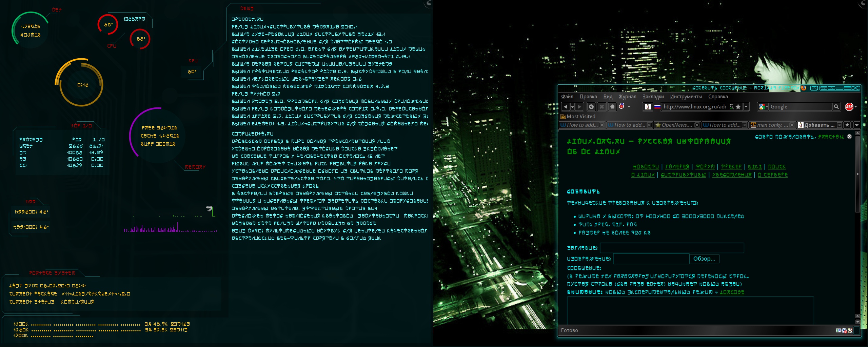Open the Файл menu
868x347 pixels.
[x=567, y=97]
